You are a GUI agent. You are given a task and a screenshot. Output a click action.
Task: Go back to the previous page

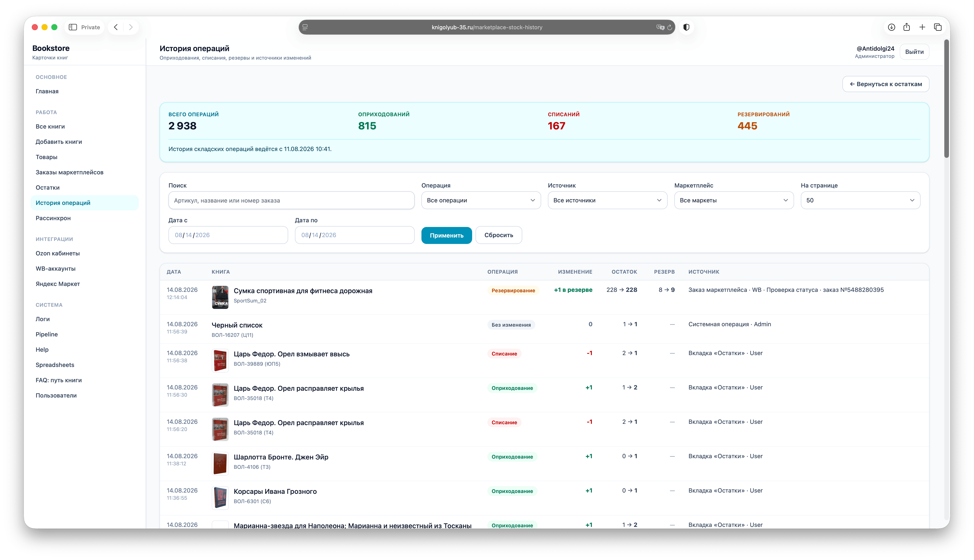116,27
